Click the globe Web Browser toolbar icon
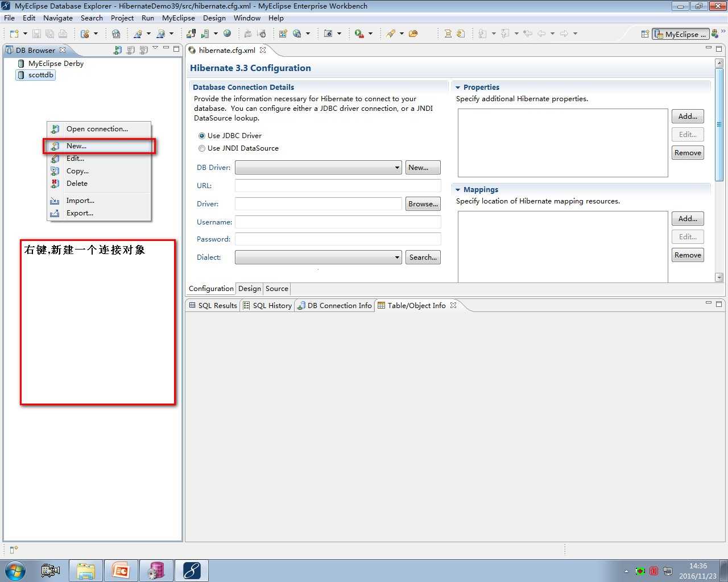Screen dimensions: 728x582 pos(227,34)
